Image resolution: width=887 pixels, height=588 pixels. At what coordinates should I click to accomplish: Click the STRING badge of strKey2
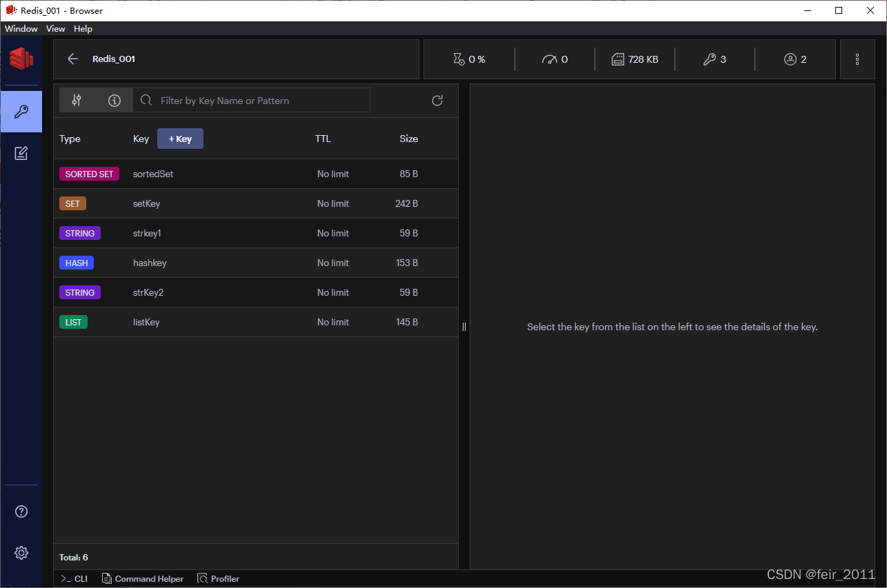pos(80,292)
